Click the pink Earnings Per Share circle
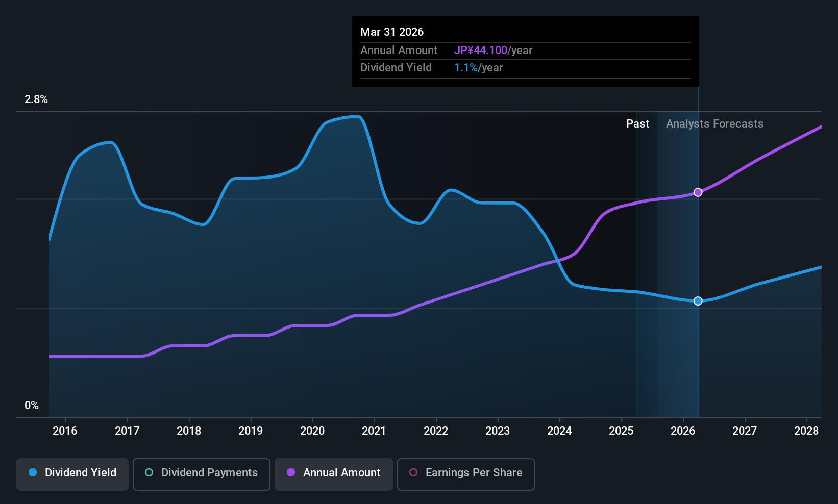This screenshot has height=504, width=838. pos(413,473)
